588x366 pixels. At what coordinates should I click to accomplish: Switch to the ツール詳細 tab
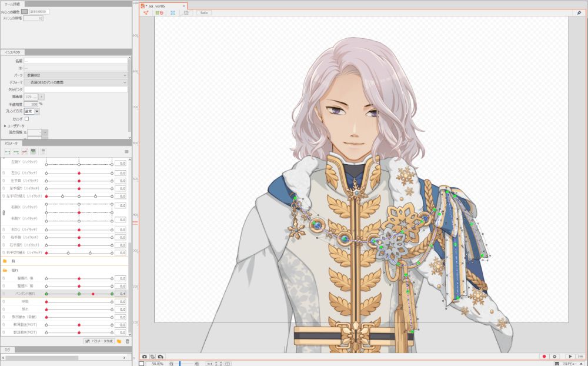click(x=12, y=4)
